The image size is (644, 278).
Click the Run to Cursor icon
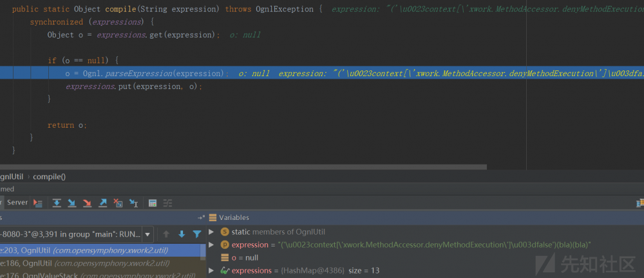[x=133, y=203]
